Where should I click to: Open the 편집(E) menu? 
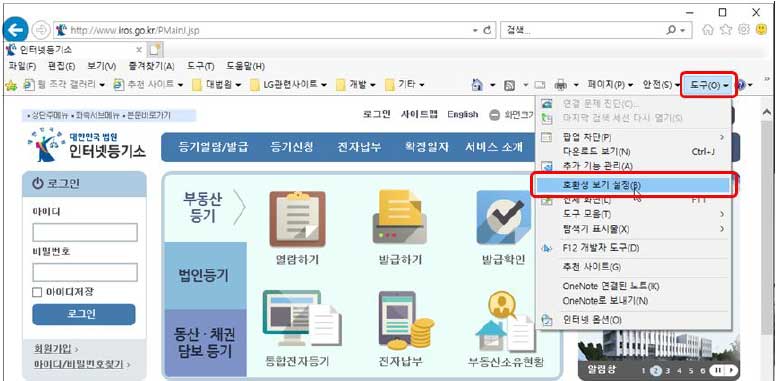pos(61,66)
